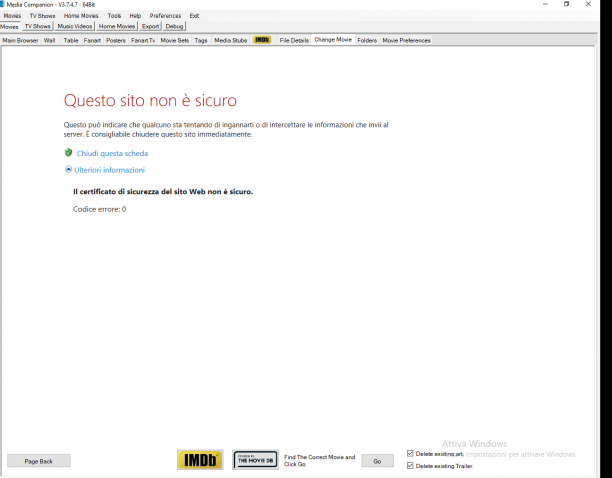Select the Main Browser tab

[x=20, y=40]
